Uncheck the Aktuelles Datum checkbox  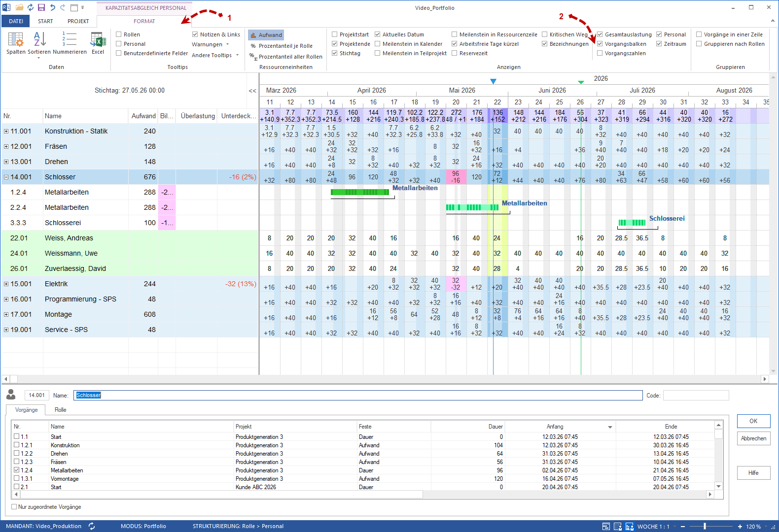(378, 34)
